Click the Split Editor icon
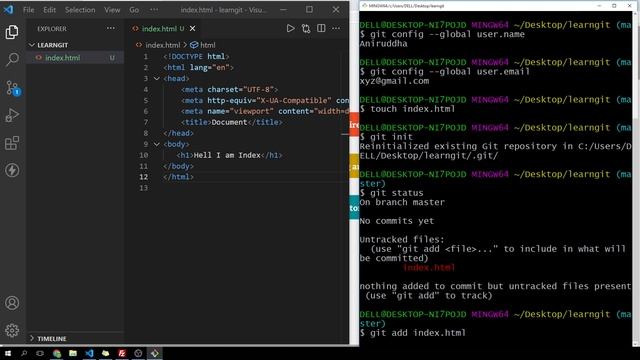Image resolution: width=640 pixels, height=360 pixels. pyautogui.click(x=321, y=29)
